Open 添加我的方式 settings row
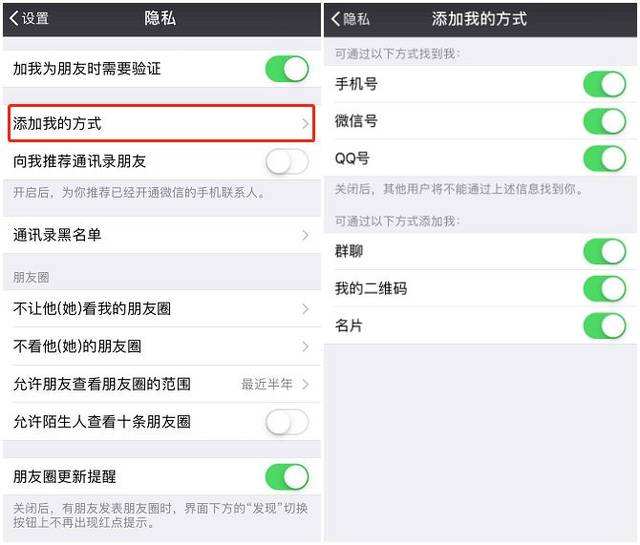 tap(162, 123)
